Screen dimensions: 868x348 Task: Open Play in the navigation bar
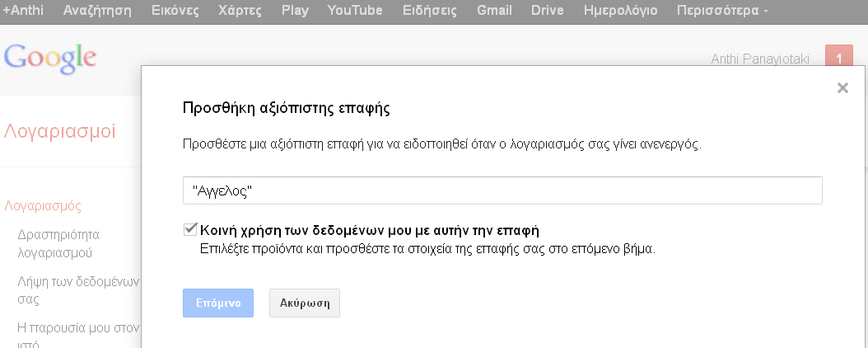tap(295, 11)
